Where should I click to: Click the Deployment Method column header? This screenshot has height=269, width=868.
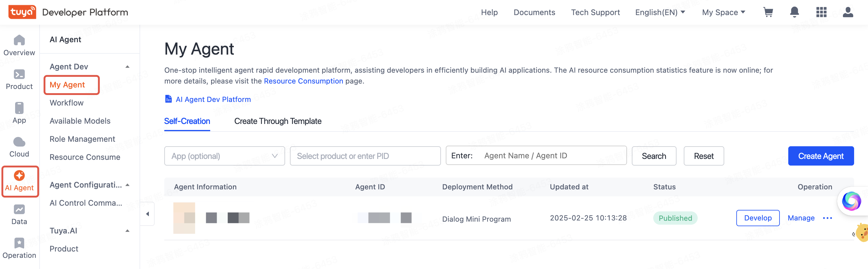(x=477, y=187)
